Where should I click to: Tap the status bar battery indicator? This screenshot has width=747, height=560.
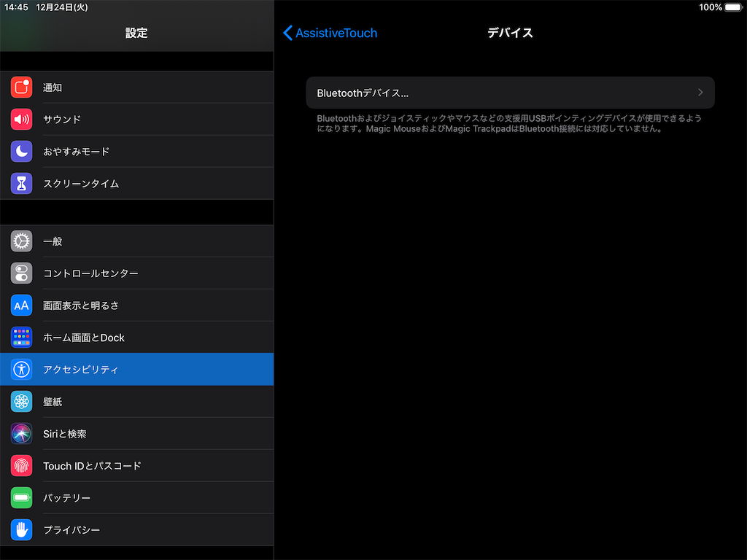pos(734,7)
